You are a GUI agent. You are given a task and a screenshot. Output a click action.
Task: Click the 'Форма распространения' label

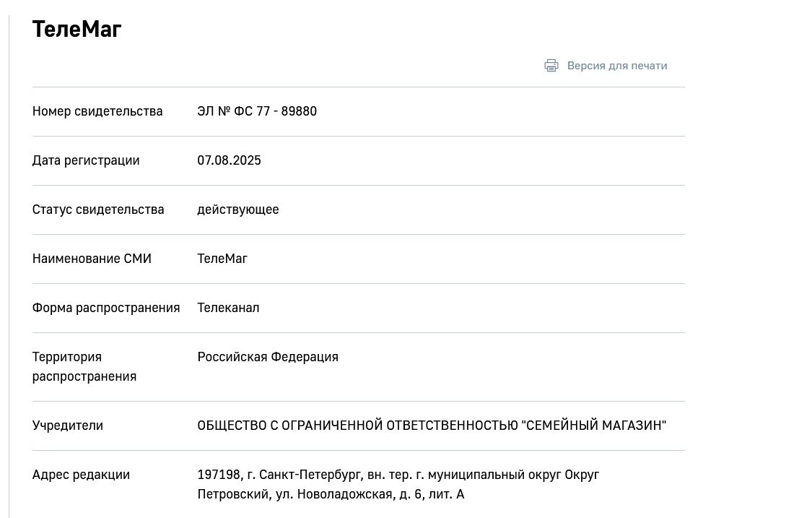tap(106, 308)
